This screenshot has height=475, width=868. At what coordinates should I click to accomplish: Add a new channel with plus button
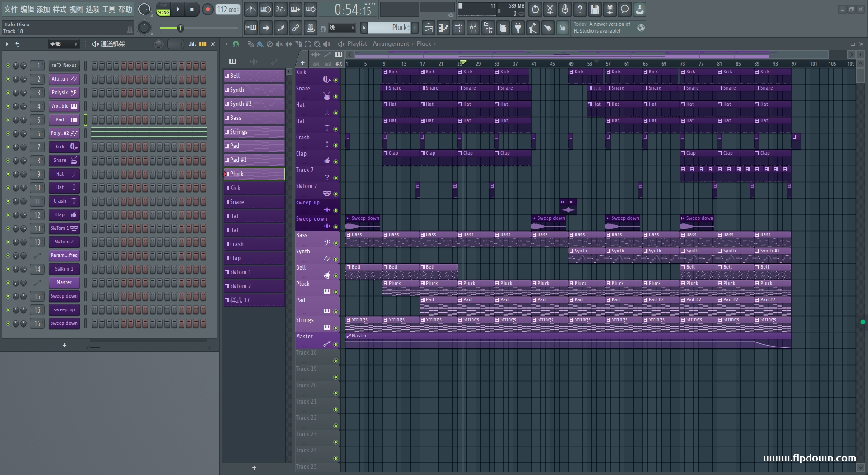pyautogui.click(x=65, y=345)
